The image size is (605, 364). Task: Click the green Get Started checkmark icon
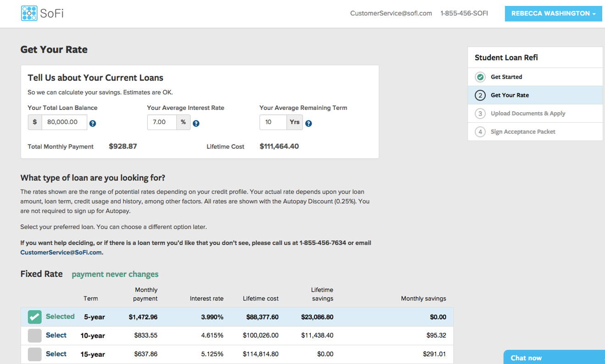[x=480, y=77]
